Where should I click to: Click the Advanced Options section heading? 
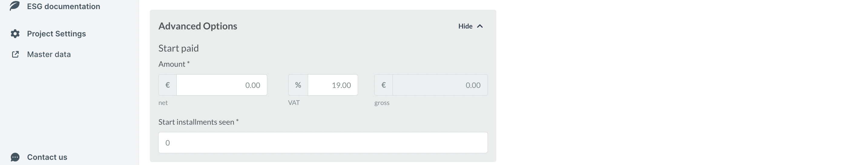(x=198, y=26)
